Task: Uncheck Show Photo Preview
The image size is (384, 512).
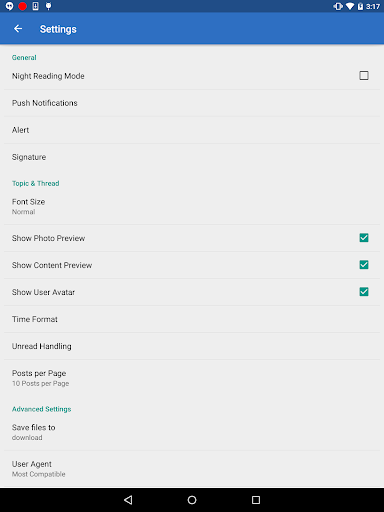Action: click(364, 238)
